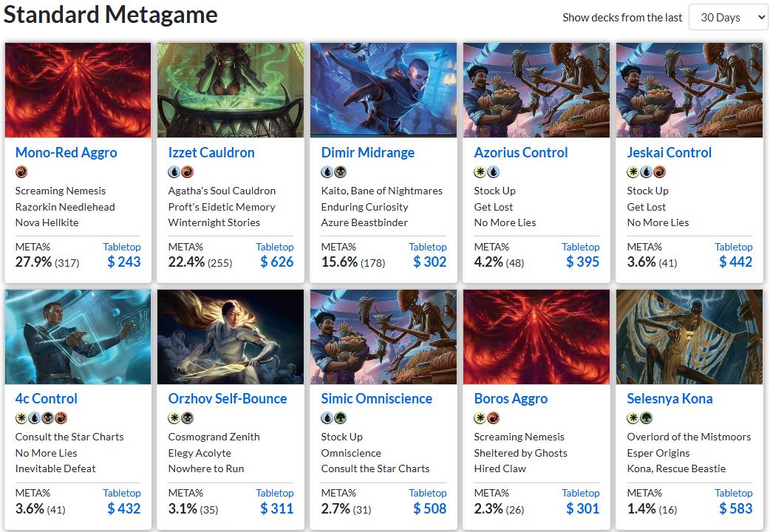
Task: Open the Izzet Cauldron deck link
Action: [x=211, y=153]
